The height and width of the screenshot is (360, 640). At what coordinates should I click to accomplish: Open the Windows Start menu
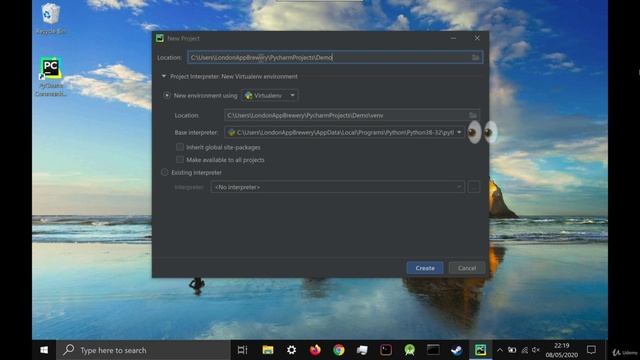click(44, 350)
